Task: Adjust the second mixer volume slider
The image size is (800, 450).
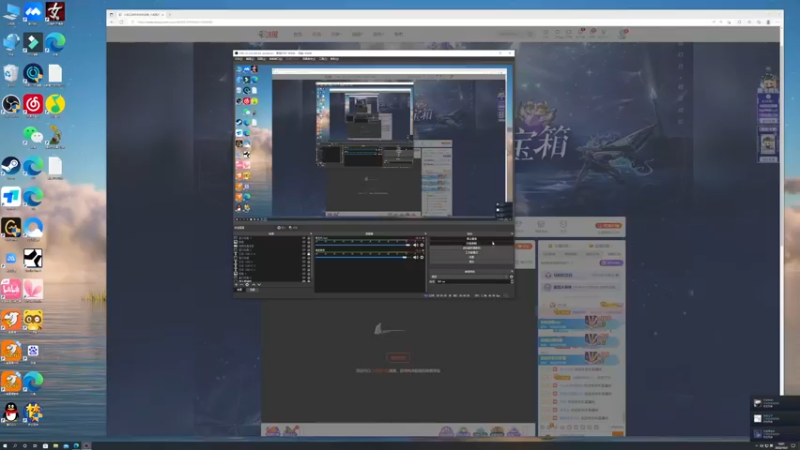Action: pos(363,257)
